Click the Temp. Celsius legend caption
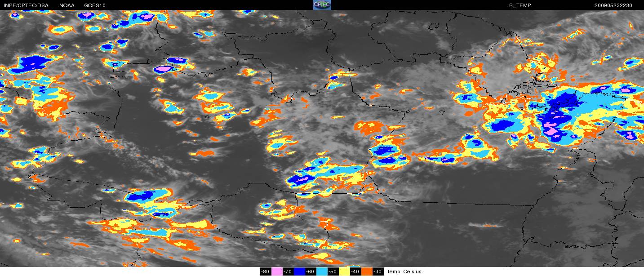 pos(404,272)
